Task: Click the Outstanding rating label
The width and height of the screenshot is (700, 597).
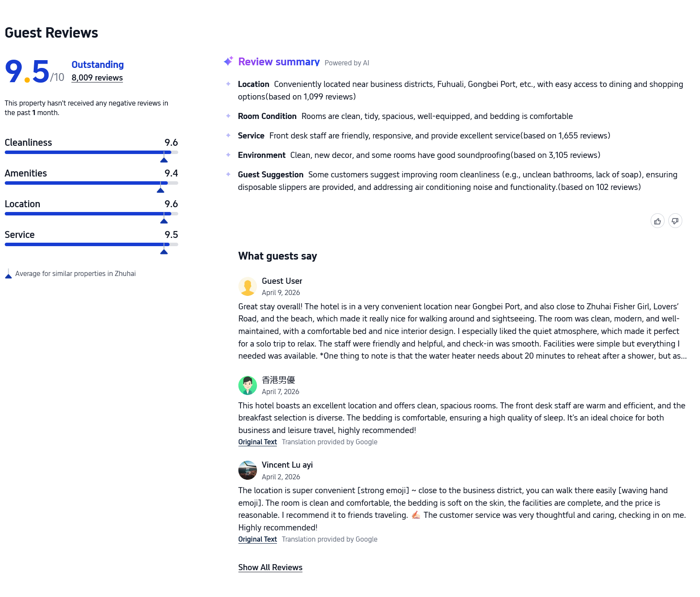Action: tap(97, 65)
